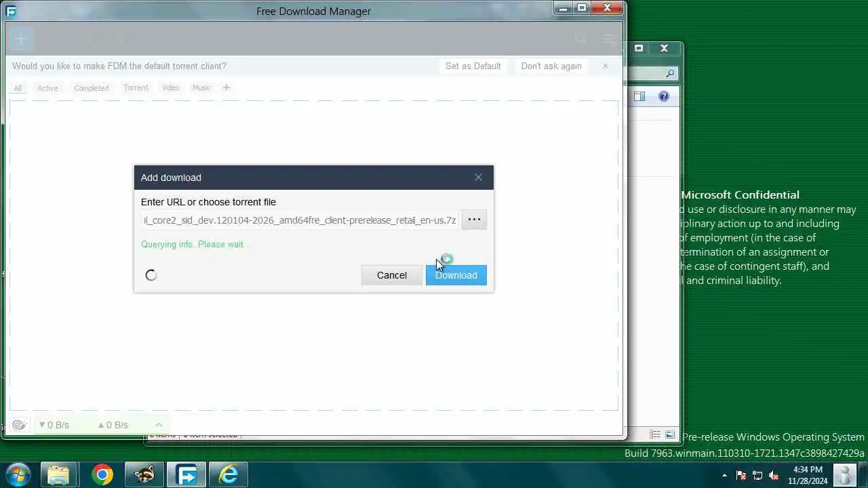Click the add new download plus icon
Screen dimensions: 868x488
(x=20, y=39)
